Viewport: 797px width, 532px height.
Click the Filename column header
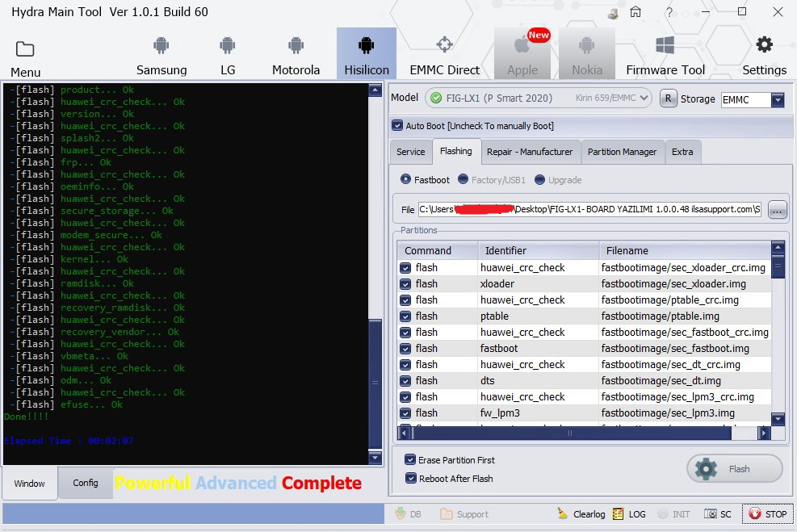[686, 250]
